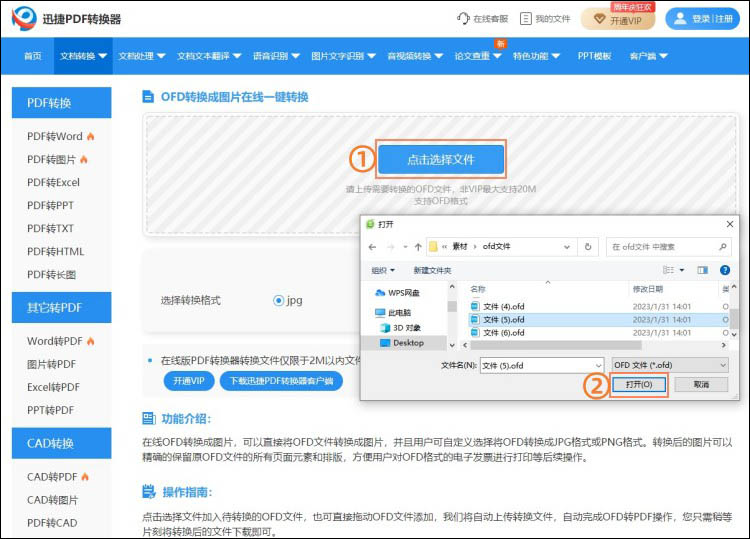The width and height of the screenshot is (750, 539).
Task: Click forward arrow in 打开 dialog
Action: [390, 247]
